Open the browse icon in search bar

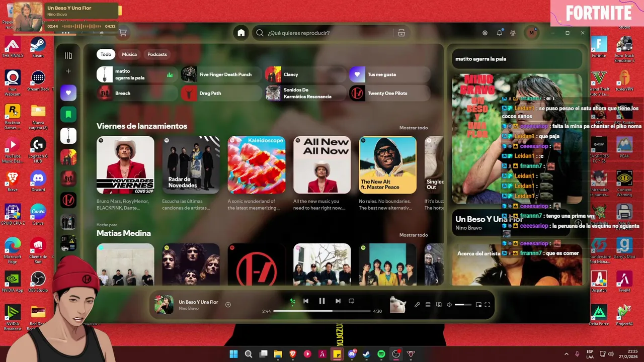point(401,33)
